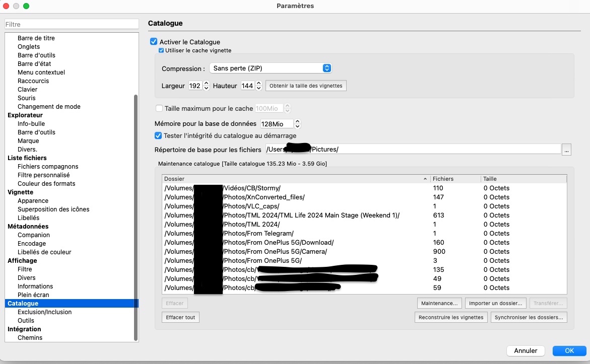Click the Largeur stepper arrows
The image size is (590, 364).
[206, 86]
